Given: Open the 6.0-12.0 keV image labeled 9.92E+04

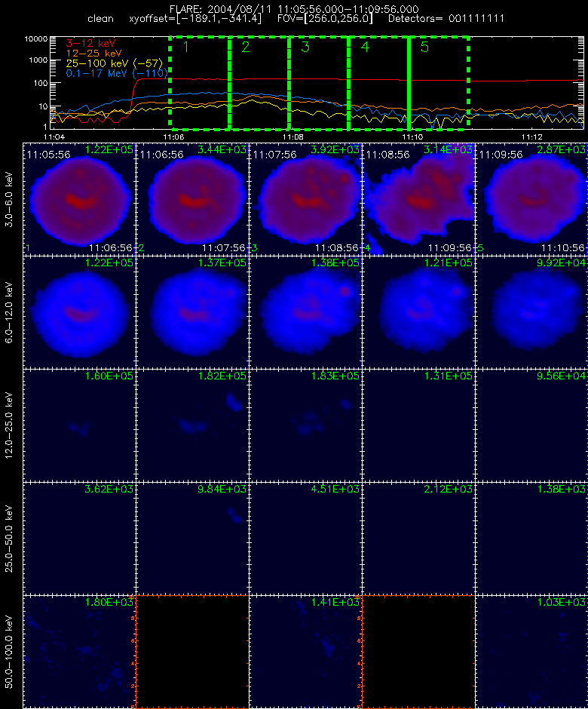Looking at the screenshot, I should click(x=531, y=312).
